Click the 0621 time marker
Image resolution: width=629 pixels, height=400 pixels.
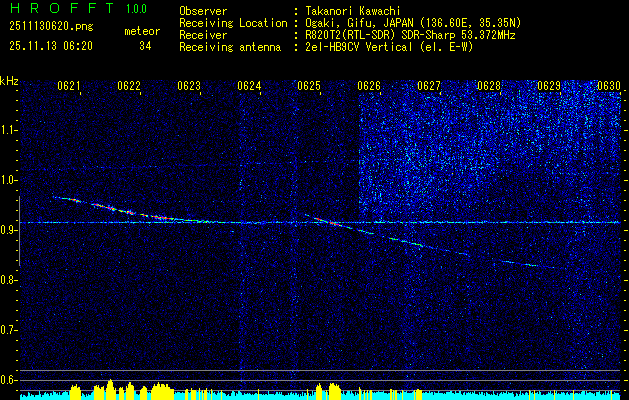(x=69, y=86)
